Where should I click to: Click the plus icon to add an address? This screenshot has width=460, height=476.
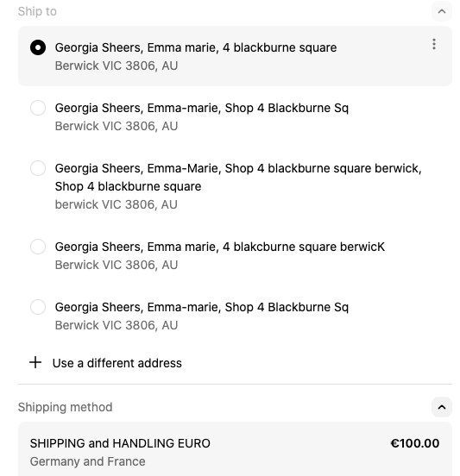click(x=35, y=362)
